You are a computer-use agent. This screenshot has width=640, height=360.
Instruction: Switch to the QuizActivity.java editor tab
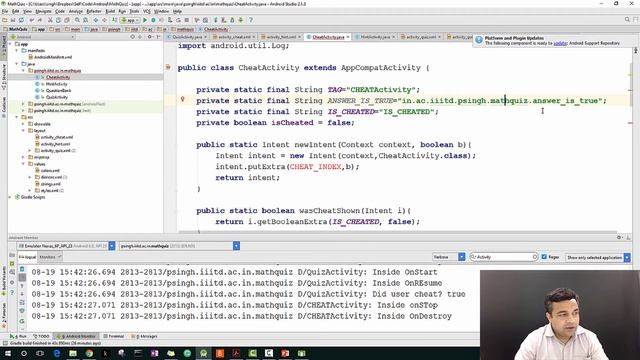[187, 37]
